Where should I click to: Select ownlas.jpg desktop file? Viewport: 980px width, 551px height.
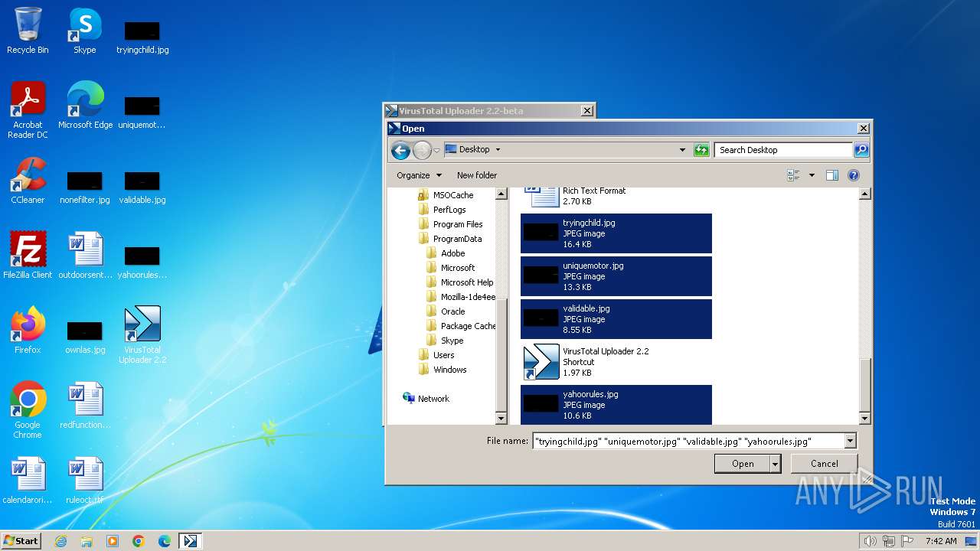coord(85,336)
